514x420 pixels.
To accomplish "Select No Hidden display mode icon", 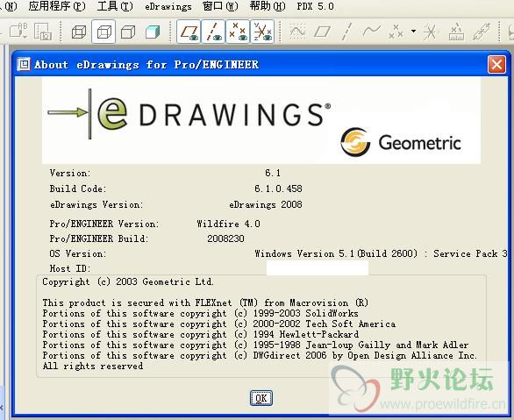I will click(x=128, y=32).
